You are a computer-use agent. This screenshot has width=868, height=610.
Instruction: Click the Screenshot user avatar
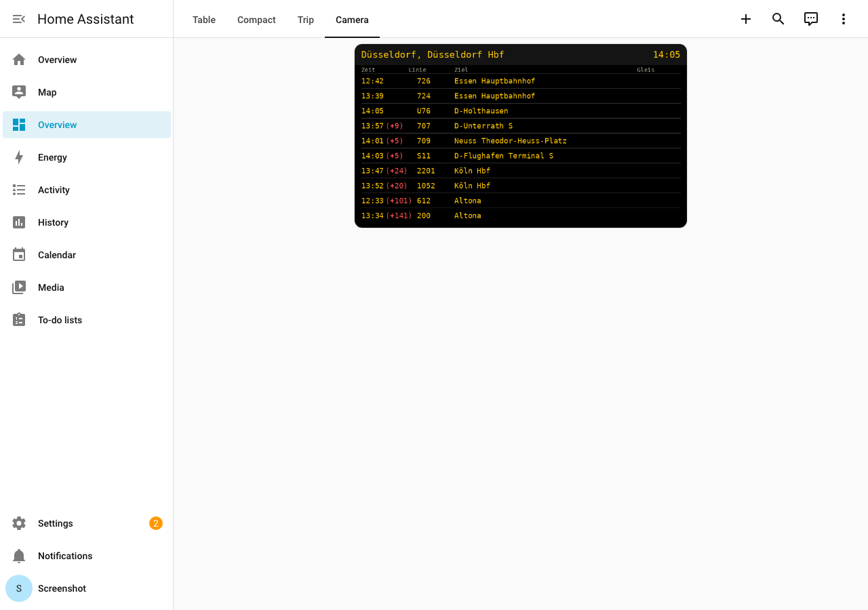(x=19, y=588)
